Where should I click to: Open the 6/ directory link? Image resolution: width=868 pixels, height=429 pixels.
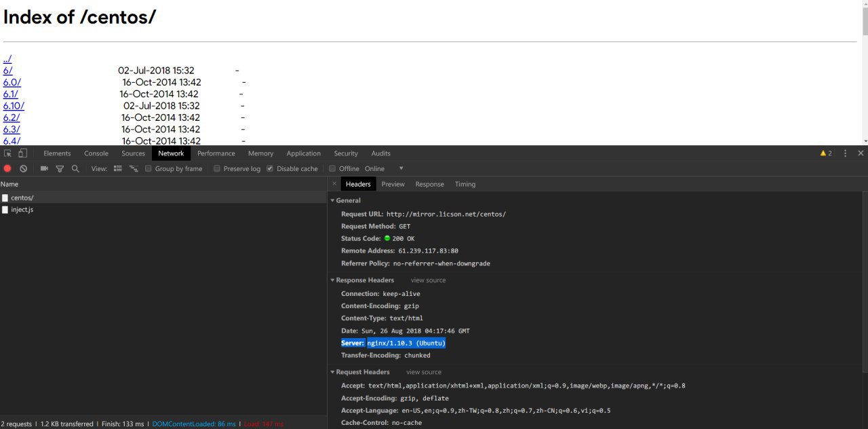tap(8, 70)
